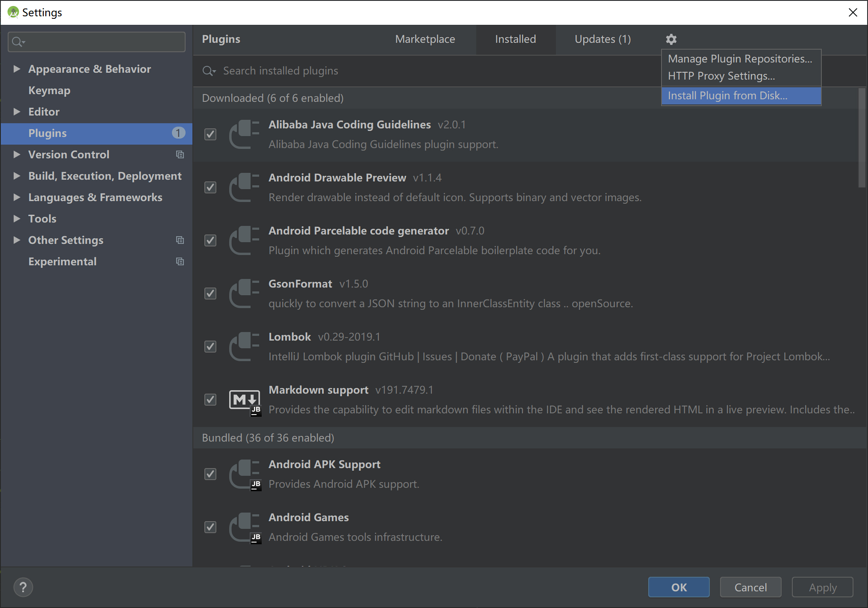Click the Plugins update count badge

click(178, 133)
